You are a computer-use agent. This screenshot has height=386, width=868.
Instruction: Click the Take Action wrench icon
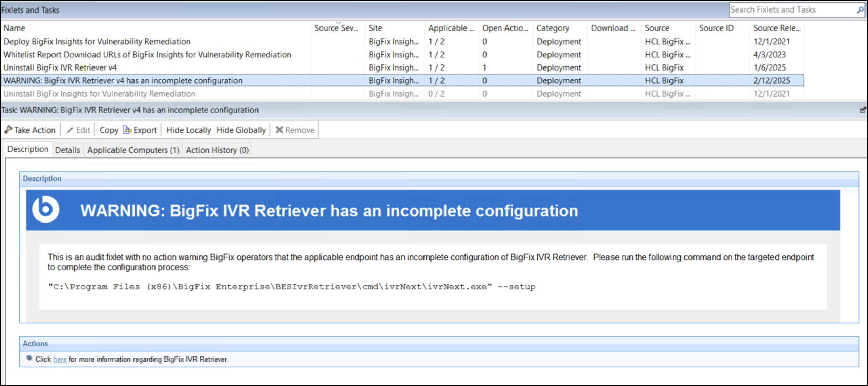tap(8, 130)
